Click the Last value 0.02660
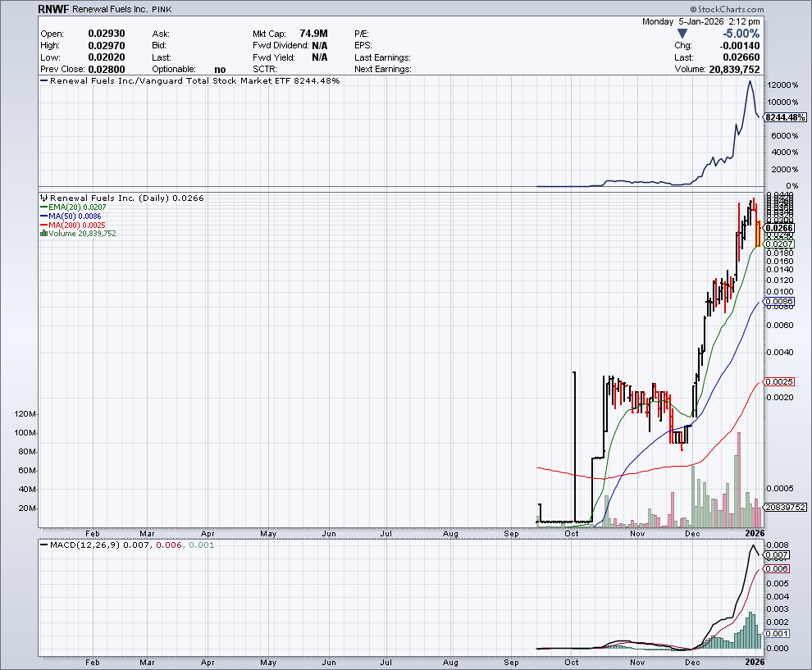The height and width of the screenshot is (670, 812). pyautogui.click(x=741, y=57)
